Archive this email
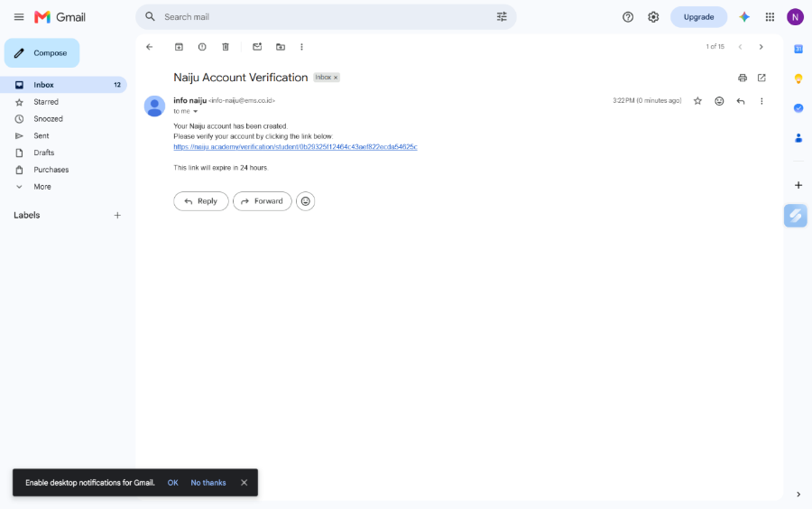This screenshot has height=509, width=812. [x=179, y=47]
